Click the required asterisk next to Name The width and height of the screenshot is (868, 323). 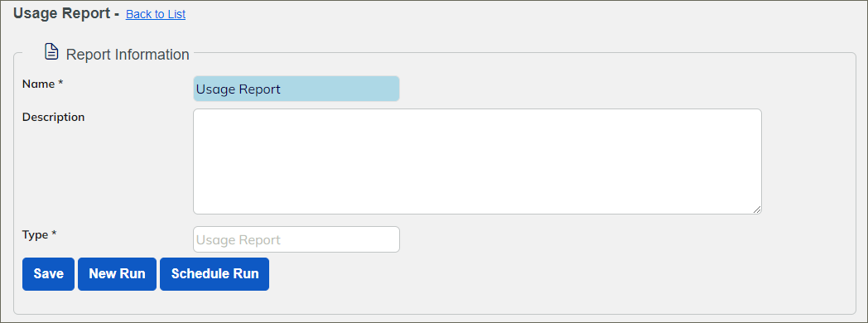point(61,84)
